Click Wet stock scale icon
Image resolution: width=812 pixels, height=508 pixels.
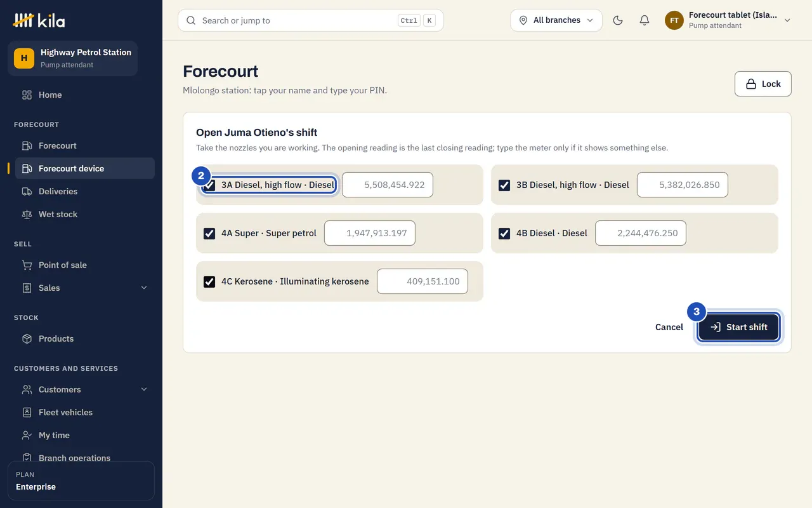[x=27, y=214]
